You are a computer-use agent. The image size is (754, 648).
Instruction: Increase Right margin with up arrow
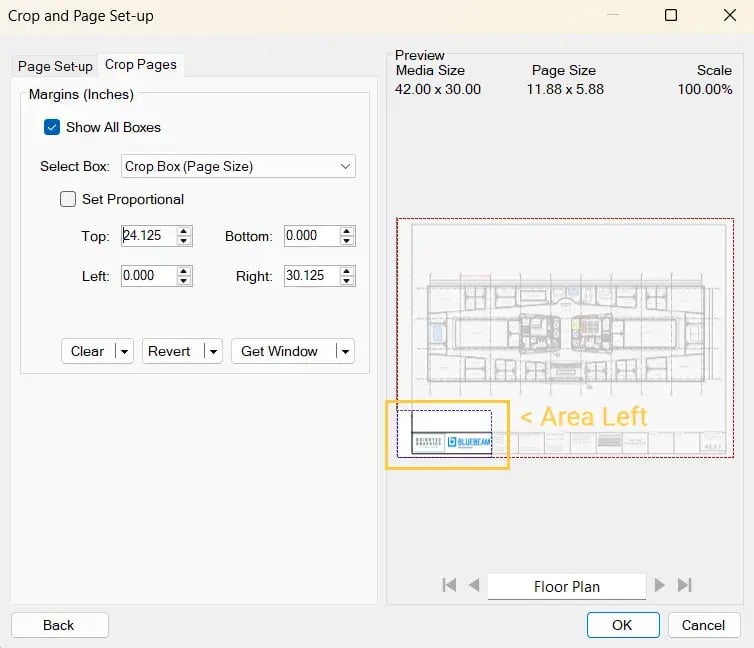347,271
